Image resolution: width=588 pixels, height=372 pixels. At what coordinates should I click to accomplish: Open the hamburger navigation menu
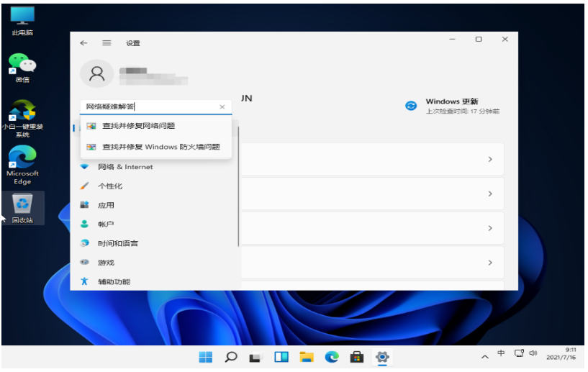pyautogui.click(x=107, y=43)
